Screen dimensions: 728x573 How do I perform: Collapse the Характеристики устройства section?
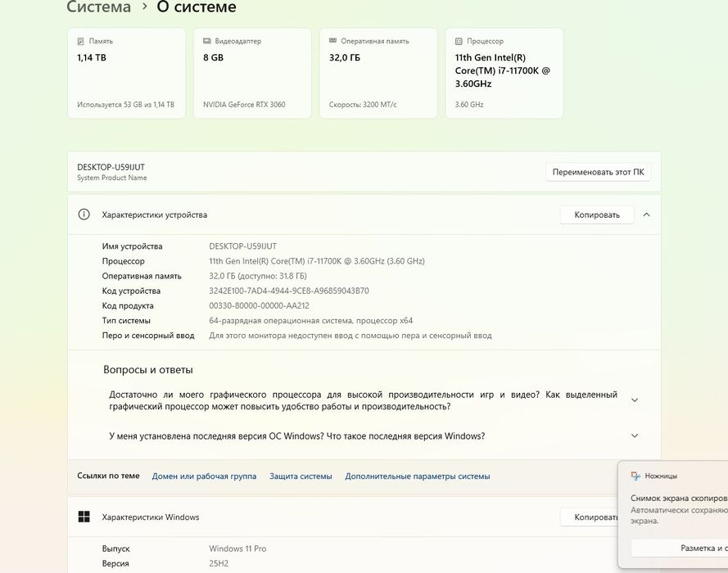[x=646, y=214]
